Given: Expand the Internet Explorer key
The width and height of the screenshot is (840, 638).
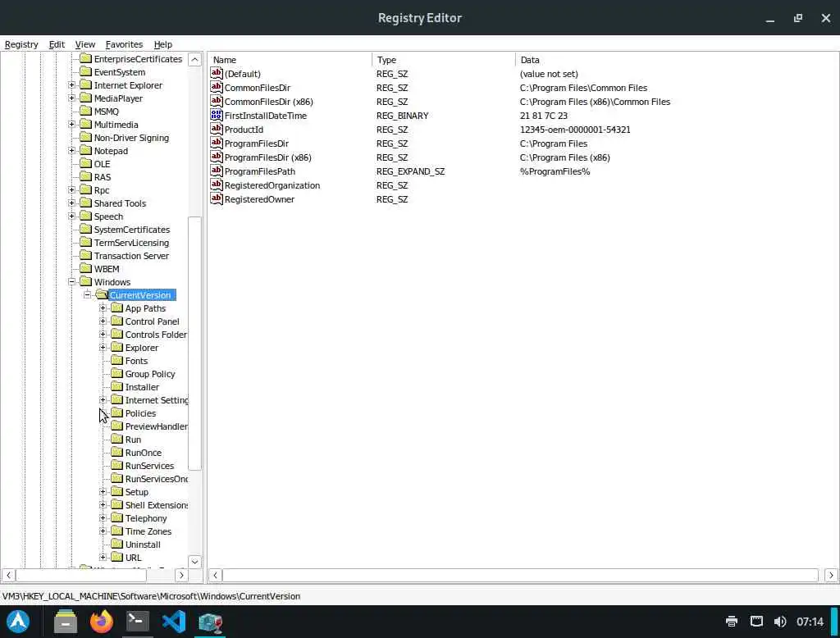Looking at the screenshot, I should (72, 85).
